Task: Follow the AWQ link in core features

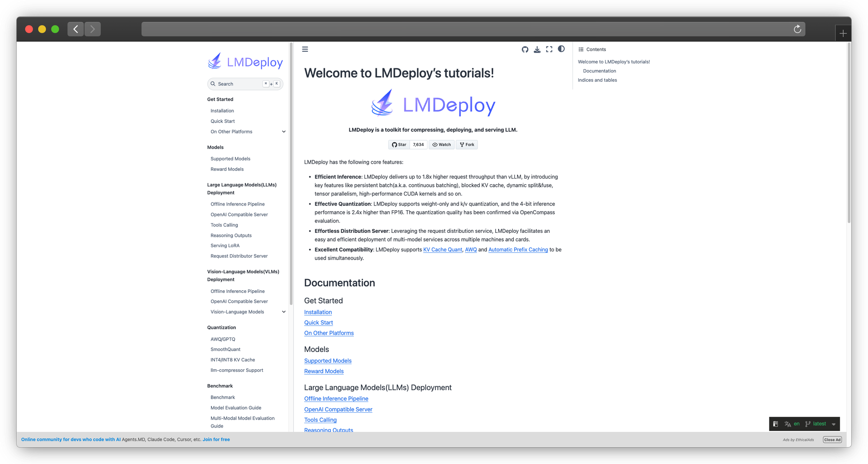Action: (x=471, y=249)
